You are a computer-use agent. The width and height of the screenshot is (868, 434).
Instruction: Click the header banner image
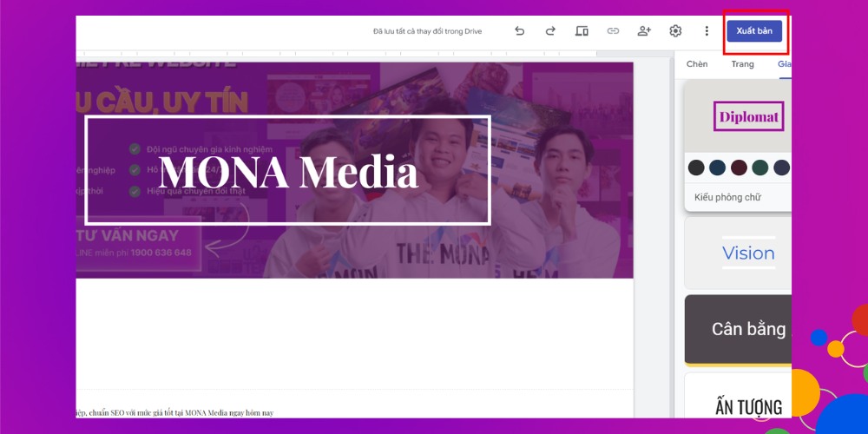coord(354,169)
